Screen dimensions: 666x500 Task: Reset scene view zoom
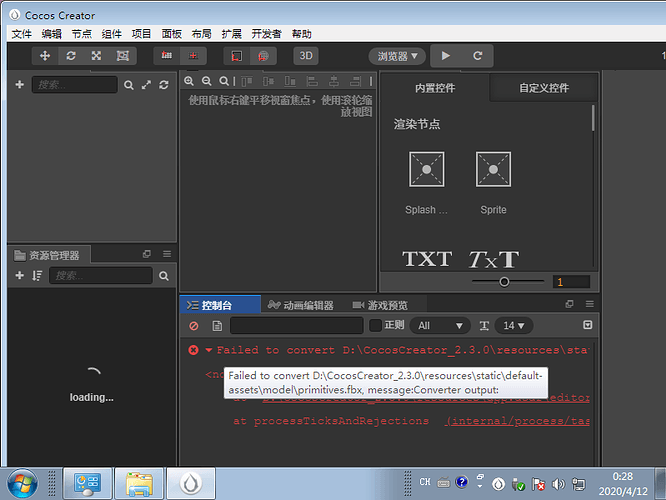click(224, 81)
